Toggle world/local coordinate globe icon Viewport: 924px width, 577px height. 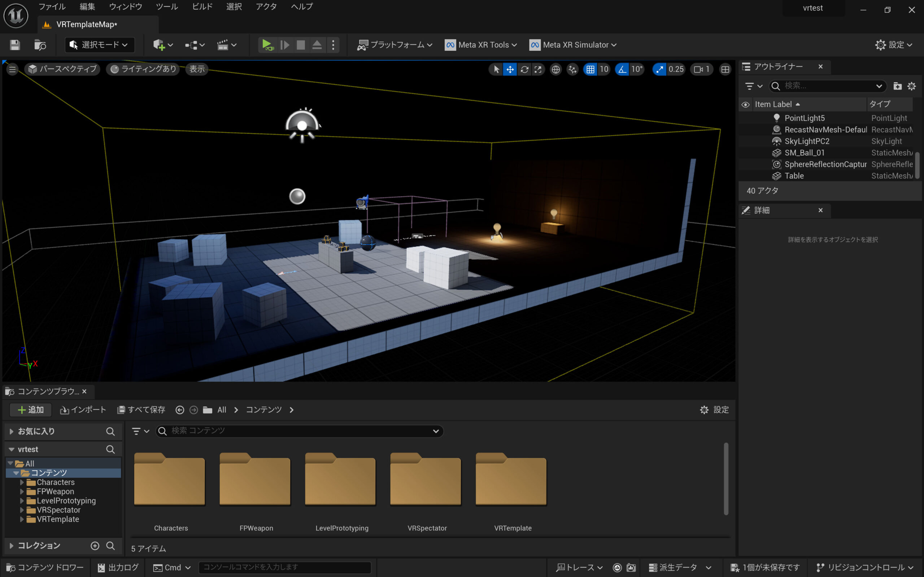(x=555, y=69)
